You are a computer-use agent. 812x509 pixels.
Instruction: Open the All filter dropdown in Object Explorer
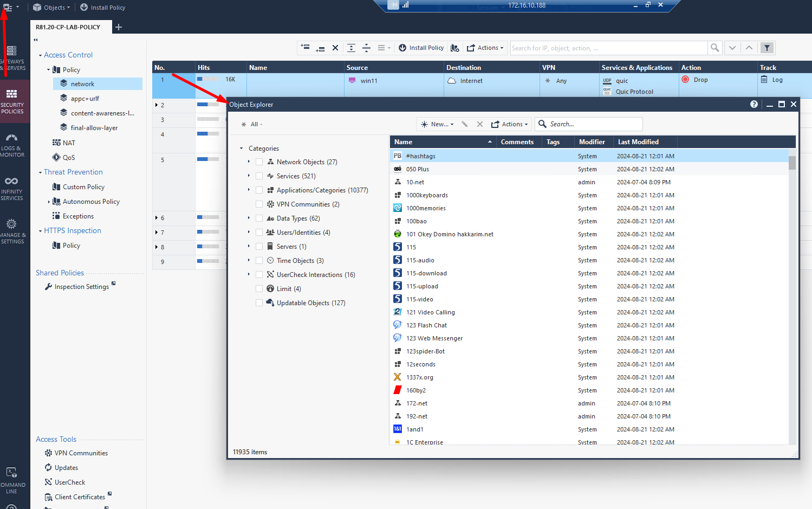click(252, 125)
